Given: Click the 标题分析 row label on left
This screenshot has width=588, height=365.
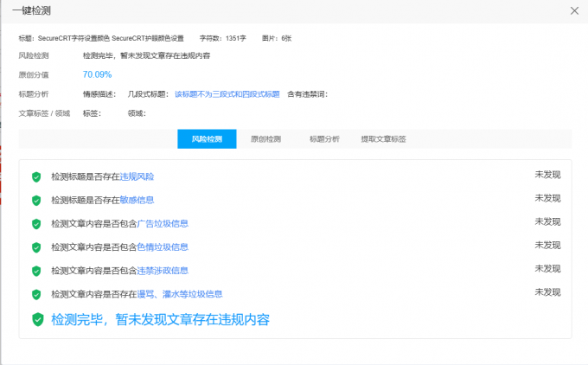Looking at the screenshot, I should [x=34, y=94].
